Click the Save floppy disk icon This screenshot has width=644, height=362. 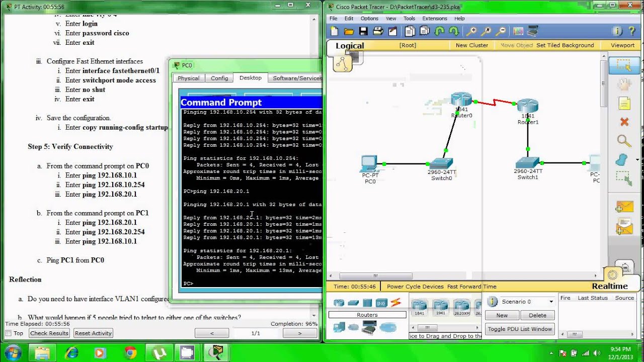(x=363, y=31)
